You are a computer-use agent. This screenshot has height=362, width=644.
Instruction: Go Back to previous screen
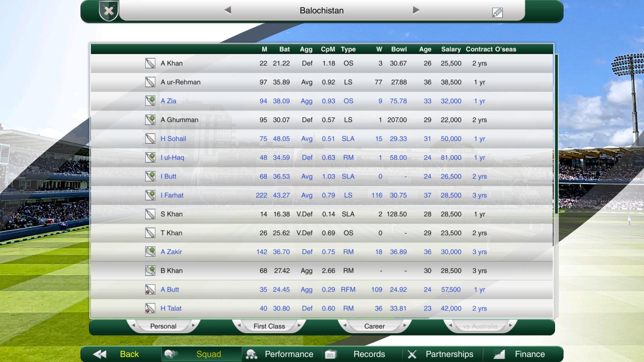coord(121,354)
